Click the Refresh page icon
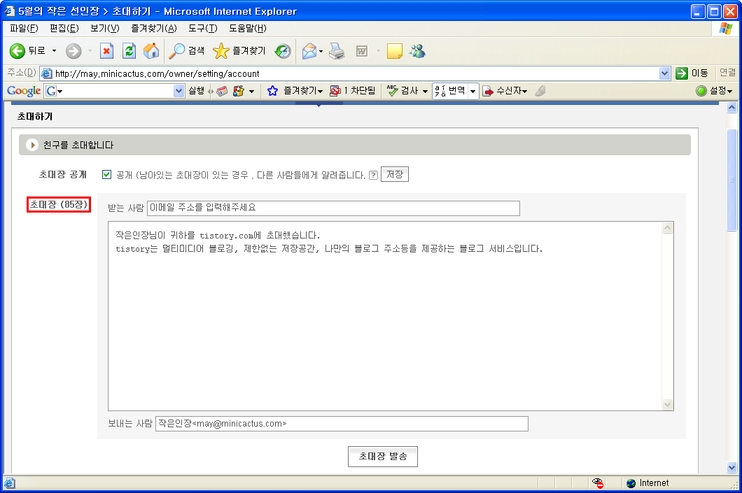The height and width of the screenshot is (493, 742). 128,51
